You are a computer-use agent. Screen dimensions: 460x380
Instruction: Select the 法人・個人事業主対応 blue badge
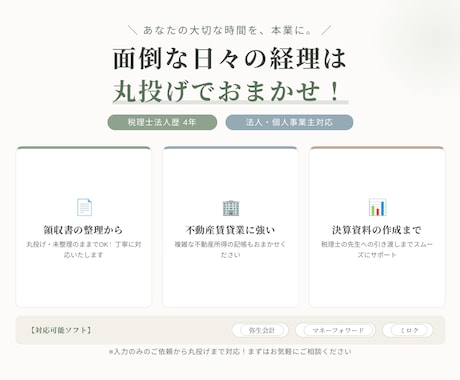pos(289,122)
